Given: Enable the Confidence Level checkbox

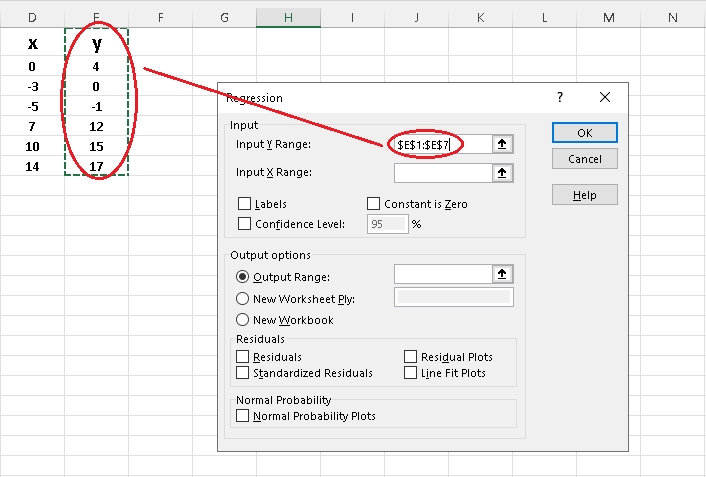Looking at the screenshot, I should coord(245,224).
